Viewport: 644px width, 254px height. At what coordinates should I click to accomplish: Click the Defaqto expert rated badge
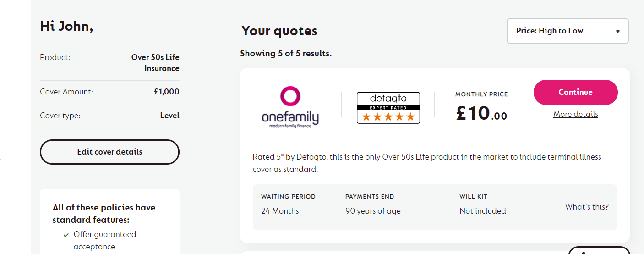(x=388, y=108)
